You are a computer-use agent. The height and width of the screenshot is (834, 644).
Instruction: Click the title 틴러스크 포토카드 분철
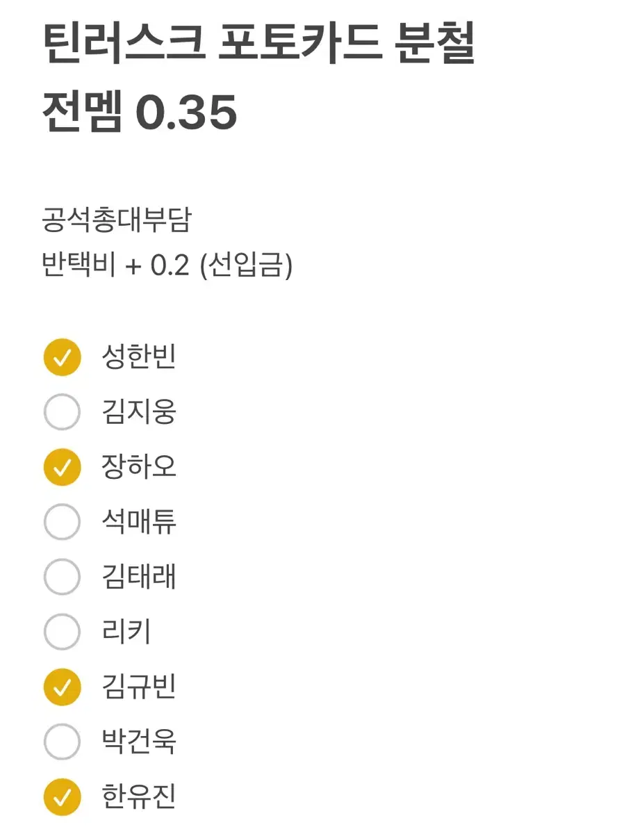[x=258, y=42]
